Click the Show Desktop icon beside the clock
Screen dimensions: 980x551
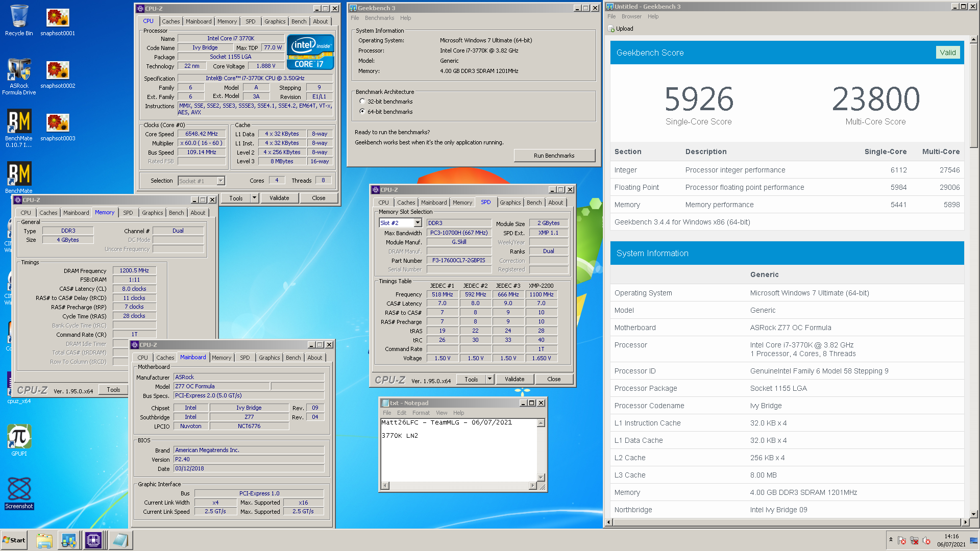click(974, 541)
